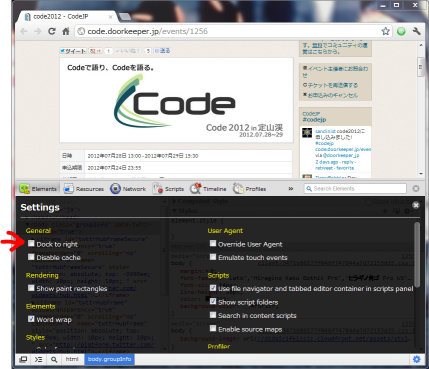Switch to the Network panel

click(128, 189)
